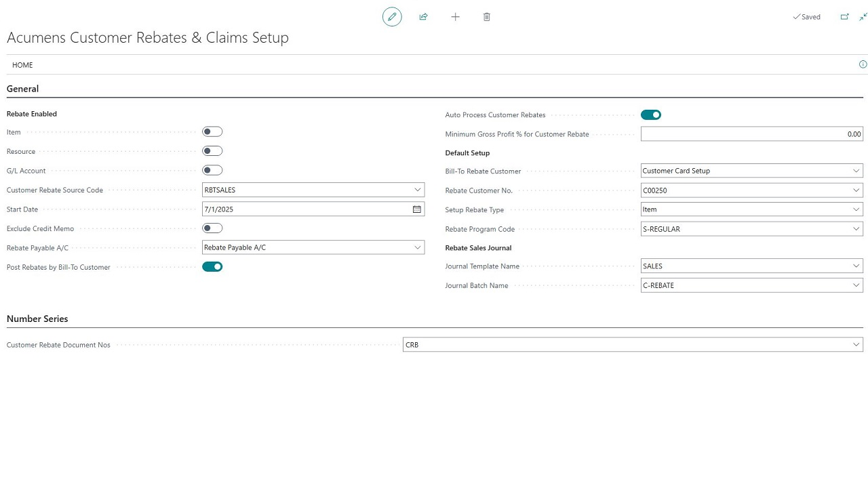Open page in new window icon

(844, 17)
